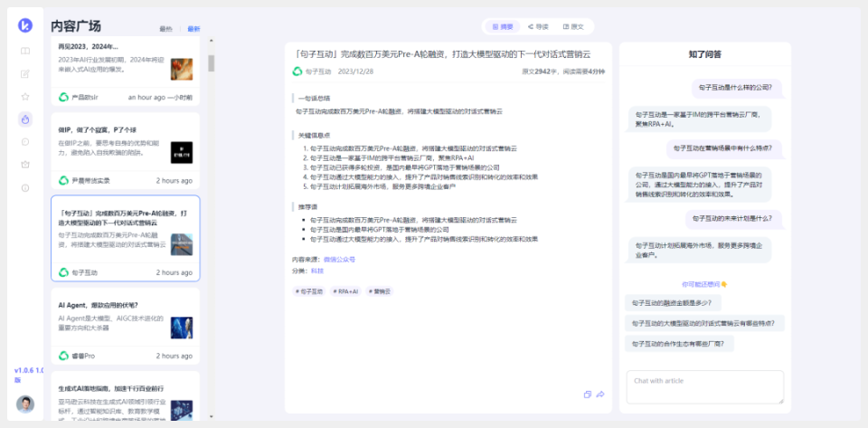868x428 pixels.
Task: Click the 一句话总结 section heading
Action: coord(314,98)
